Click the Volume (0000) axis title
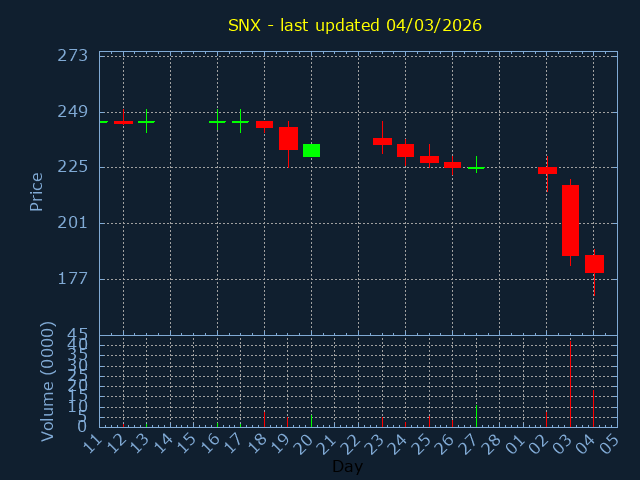The height and width of the screenshot is (480, 640). point(47,381)
